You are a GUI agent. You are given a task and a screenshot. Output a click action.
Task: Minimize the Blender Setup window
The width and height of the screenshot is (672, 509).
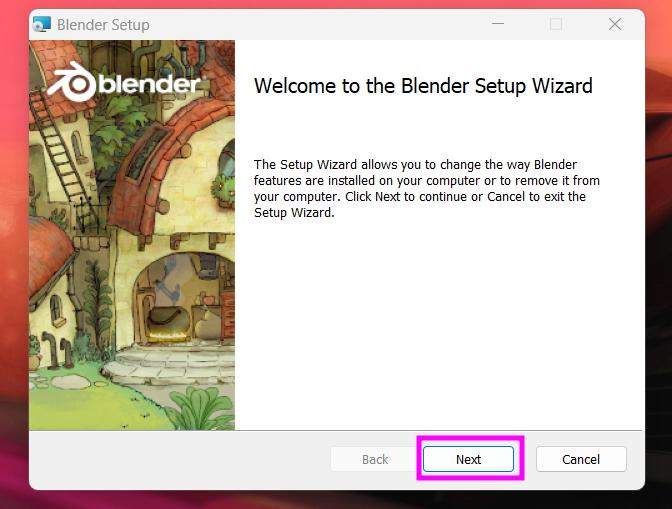click(x=498, y=24)
